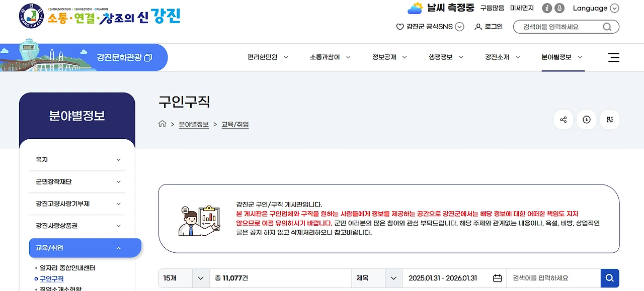The height and width of the screenshot is (291, 644).
Task: Click the heart icon beside 강진군 공식SNS
Action: [x=399, y=27]
